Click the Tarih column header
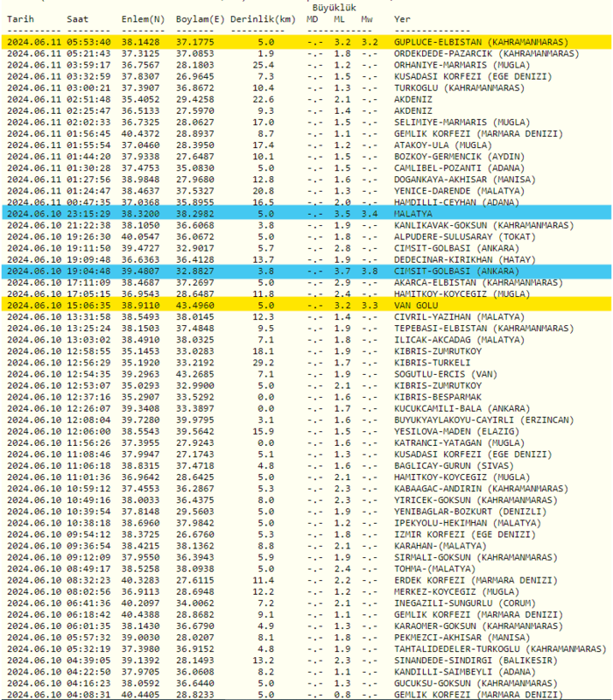The height and width of the screenshot is (700, 613). [x=21, y=18]
